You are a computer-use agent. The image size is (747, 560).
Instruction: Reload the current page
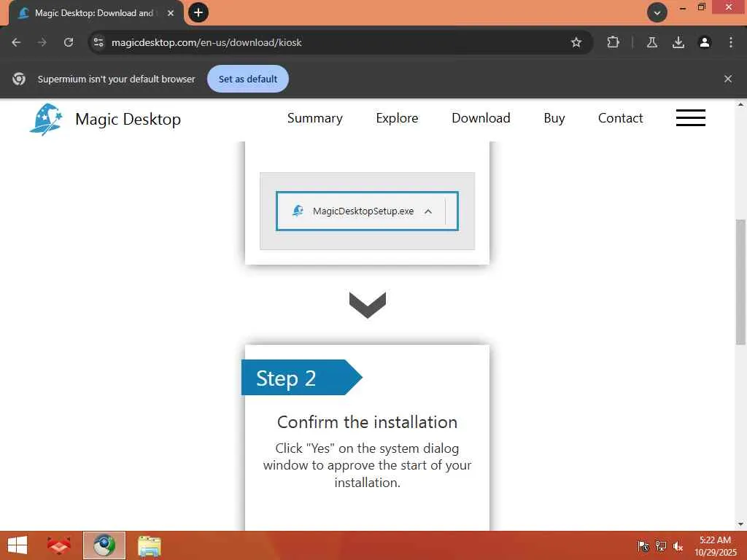click(x=69, y=42)
